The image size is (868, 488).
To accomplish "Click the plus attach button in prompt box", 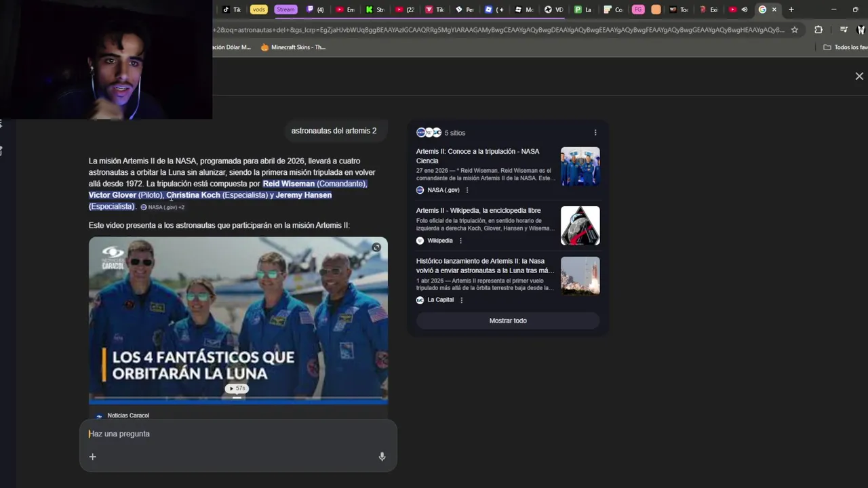I will point(93,457).
